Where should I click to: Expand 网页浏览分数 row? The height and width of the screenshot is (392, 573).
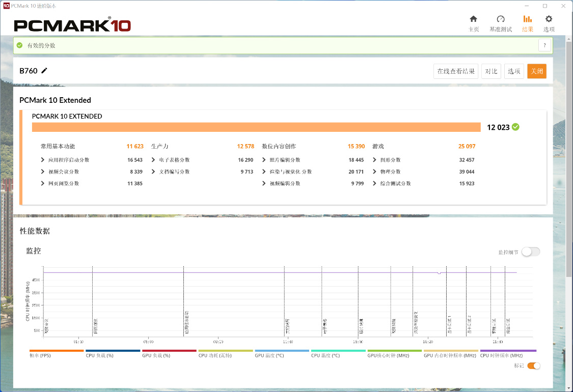tap(43, 183)
